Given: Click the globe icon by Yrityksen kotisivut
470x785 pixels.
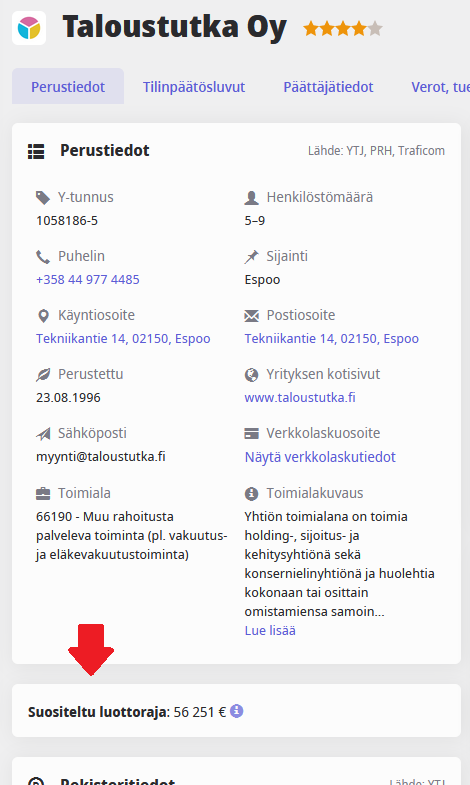Looking at the screenshot, I should 251,374.
